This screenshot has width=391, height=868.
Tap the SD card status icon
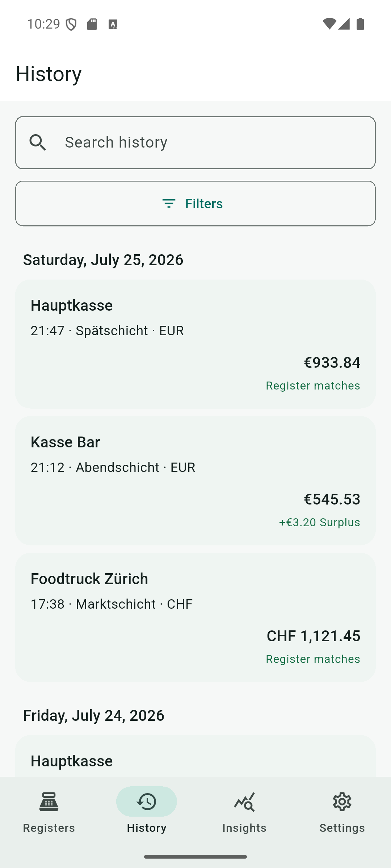pyautogui.click(x=92, y=24)
